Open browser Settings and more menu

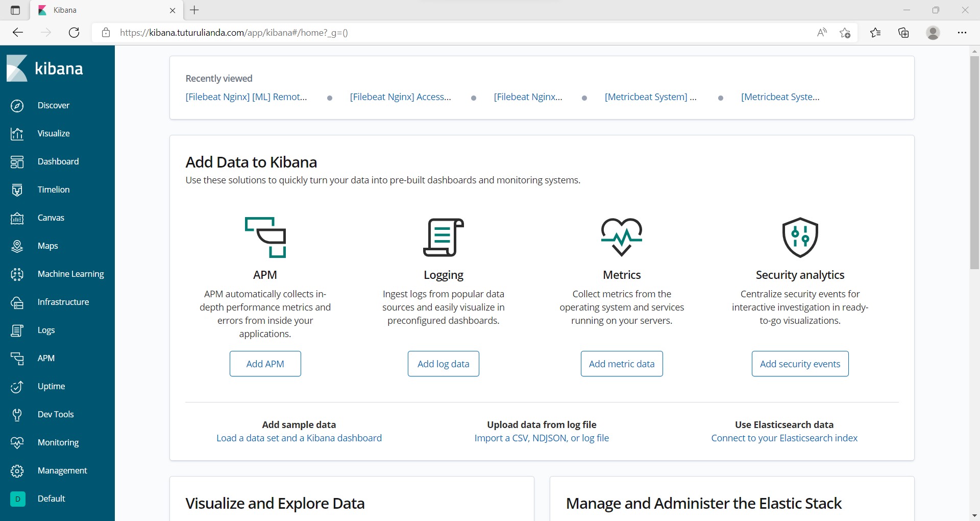(962, 33)
